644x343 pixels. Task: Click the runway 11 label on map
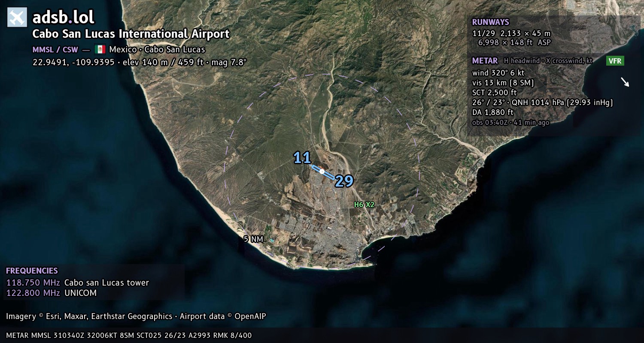pos(302,158)
